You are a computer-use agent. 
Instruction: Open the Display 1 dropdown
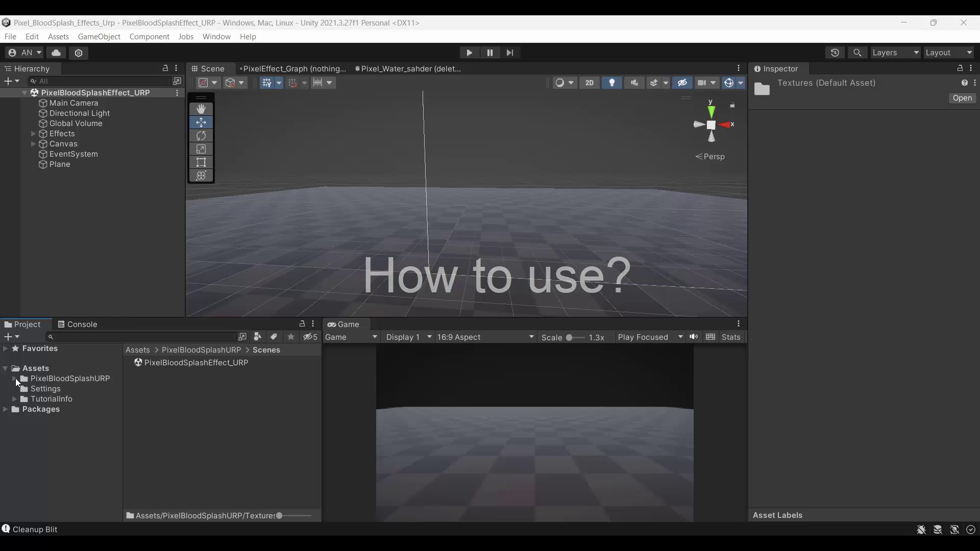tap(408, 337)
